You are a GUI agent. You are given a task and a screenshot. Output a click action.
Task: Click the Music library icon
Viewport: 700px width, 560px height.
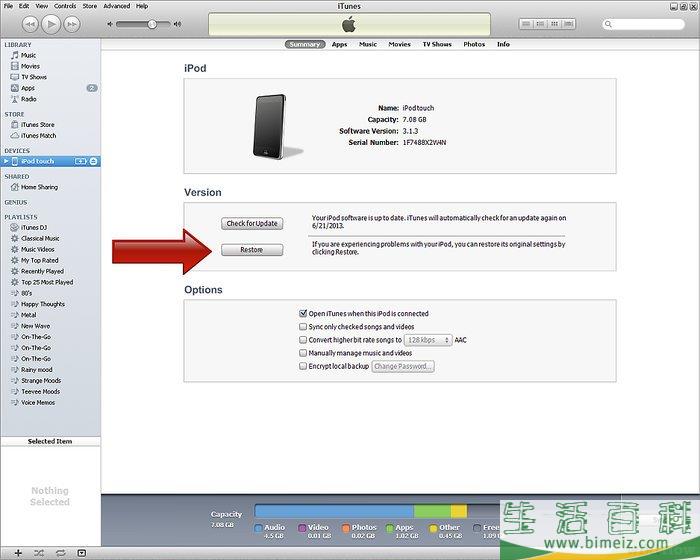15,55
